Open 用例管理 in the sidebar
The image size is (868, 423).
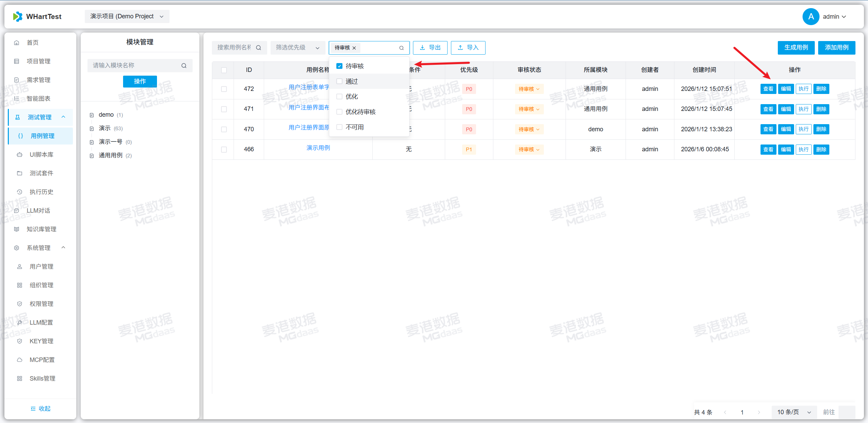[42, 136]
